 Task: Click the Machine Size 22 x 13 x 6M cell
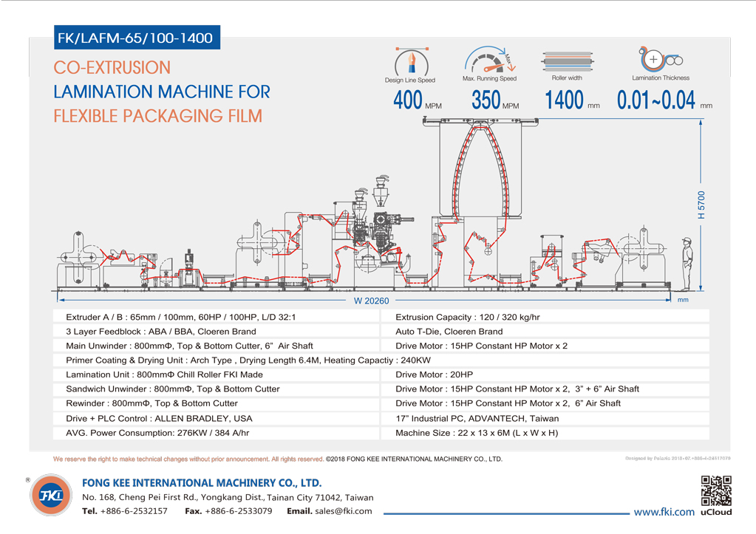[545, 433]
